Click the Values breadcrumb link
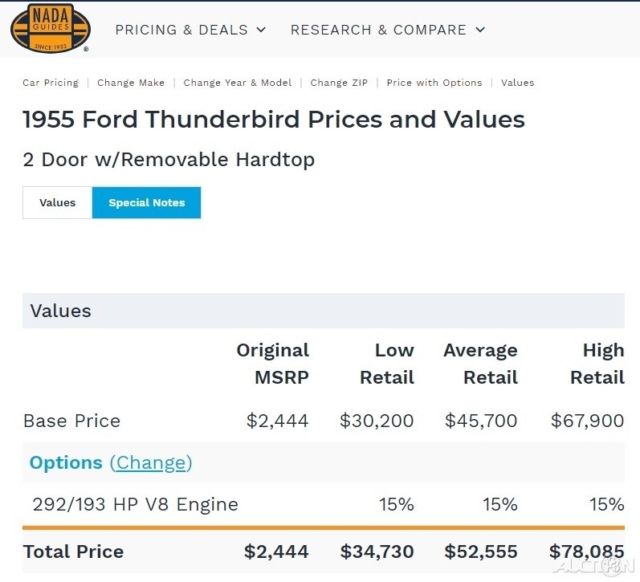Screen dimensions: 640x582 pos(518,83)
